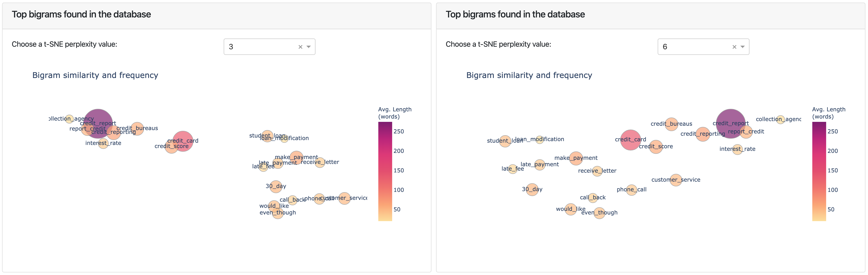
Task: Click the 'Bigram similarity and frequency' chart title
Action: pos(95,75)
